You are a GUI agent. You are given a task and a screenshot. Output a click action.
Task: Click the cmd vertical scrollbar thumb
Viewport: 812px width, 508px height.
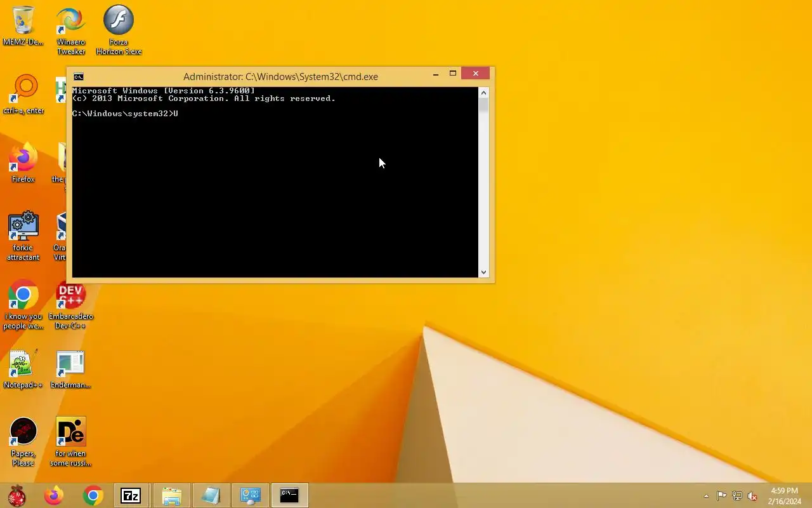coord(484,105)
